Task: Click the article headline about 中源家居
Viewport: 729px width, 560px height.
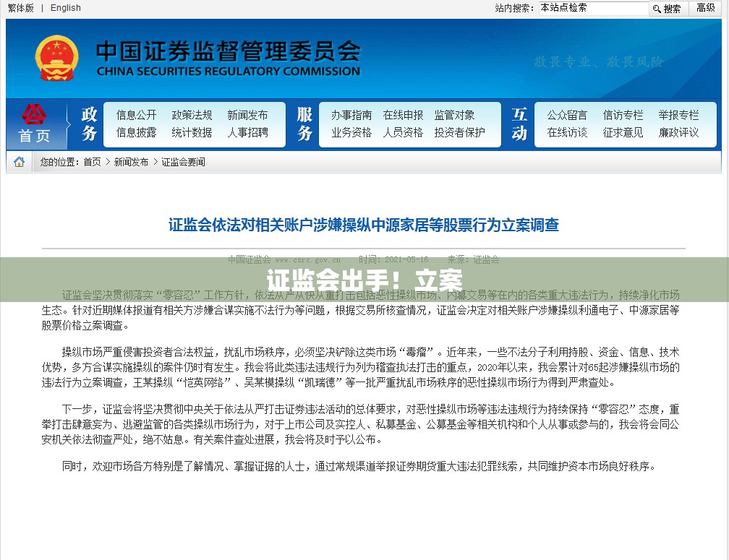Action: [364, 225]
